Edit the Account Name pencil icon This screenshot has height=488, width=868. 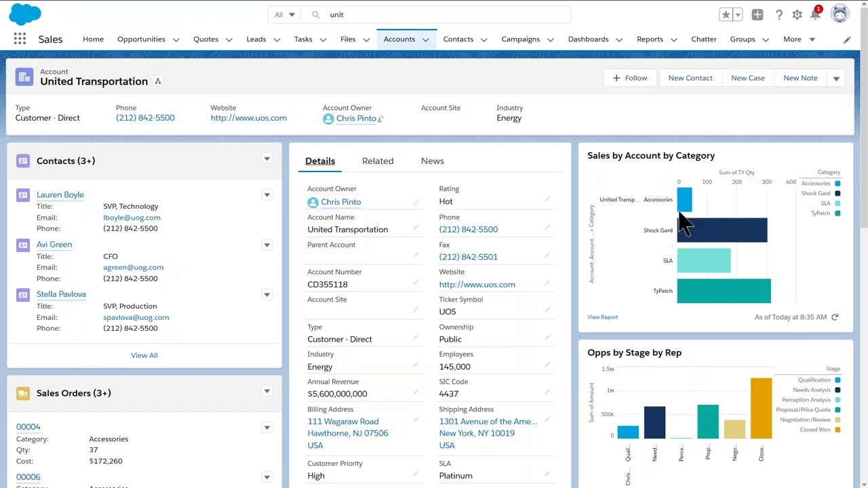416,228
